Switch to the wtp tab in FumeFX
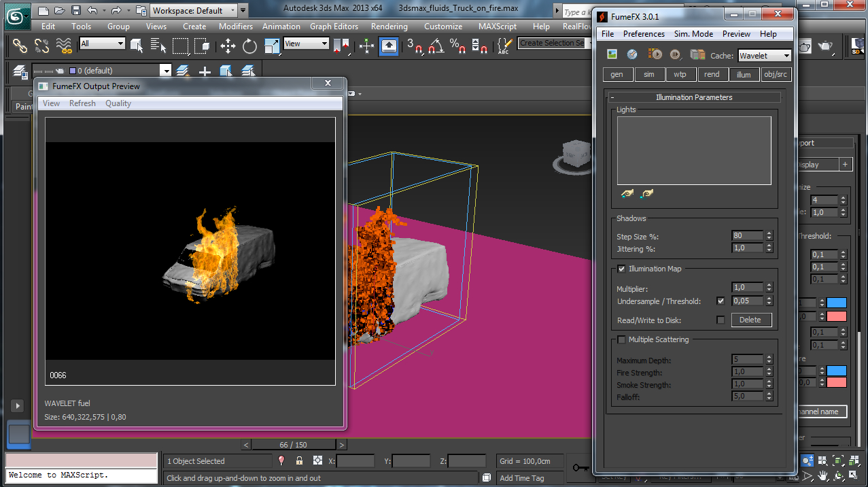Image resolution: width=868 pixels, height=487 pixels. [x=680, y=75]
